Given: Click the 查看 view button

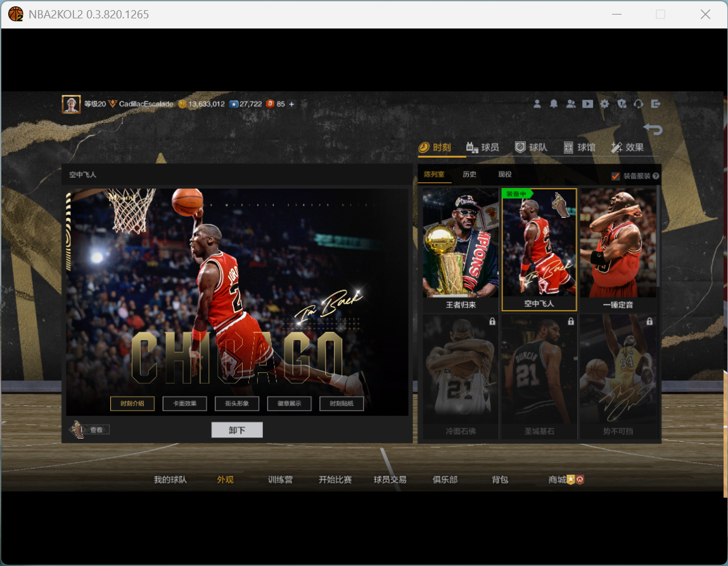Looking at the screenshot, I should point(89,430).
